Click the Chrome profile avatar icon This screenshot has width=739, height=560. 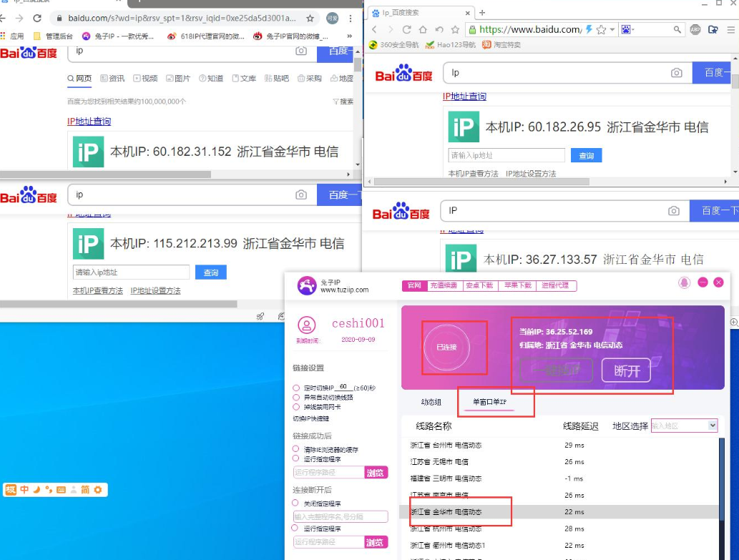[332, 19]
